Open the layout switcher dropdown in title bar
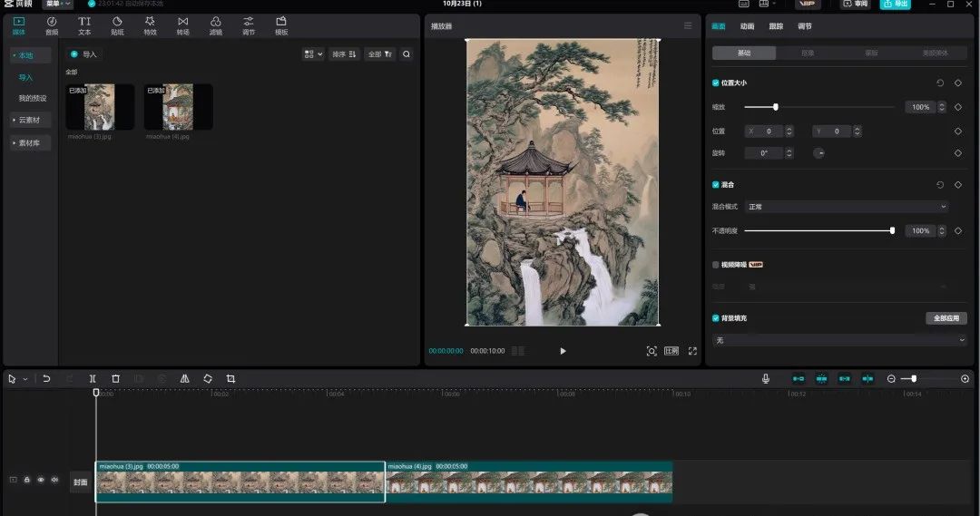 pos(767,4)
